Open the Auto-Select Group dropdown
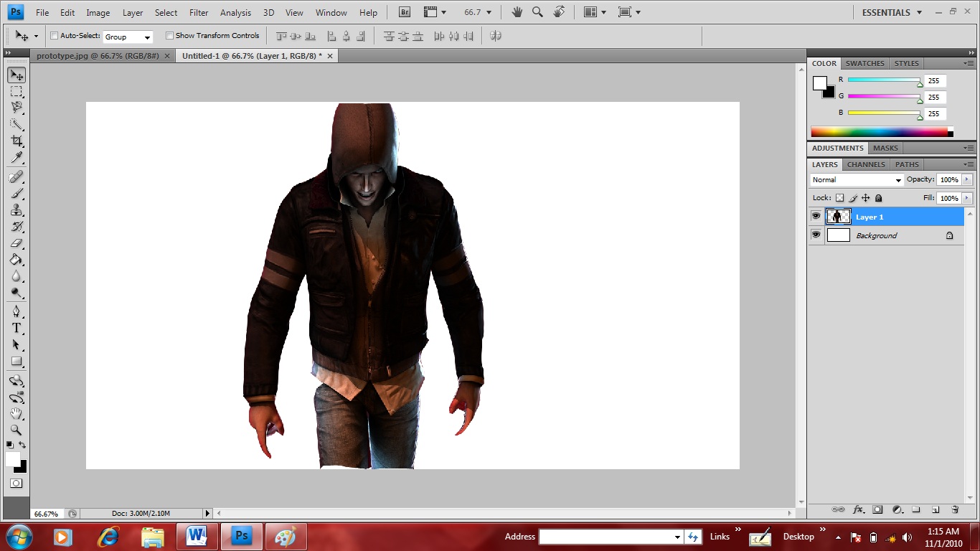Viewport: 980px width, 551px height. (x=128, y=37)
